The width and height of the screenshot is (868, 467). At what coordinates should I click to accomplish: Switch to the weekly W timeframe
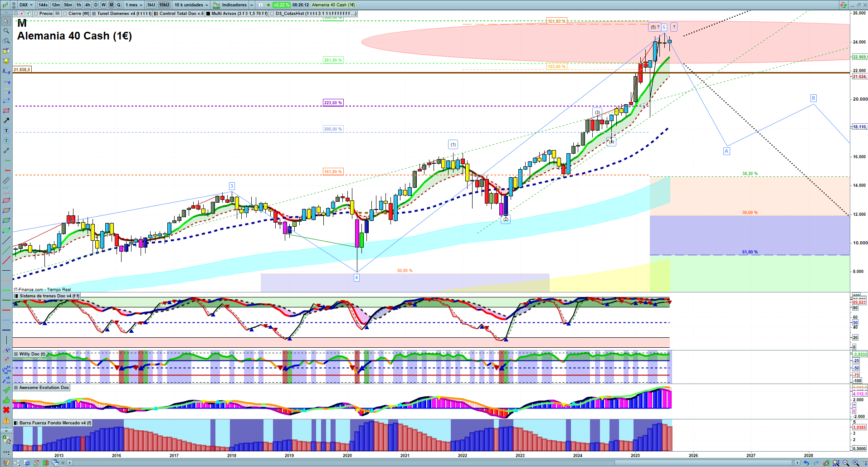tap(103, 5)
